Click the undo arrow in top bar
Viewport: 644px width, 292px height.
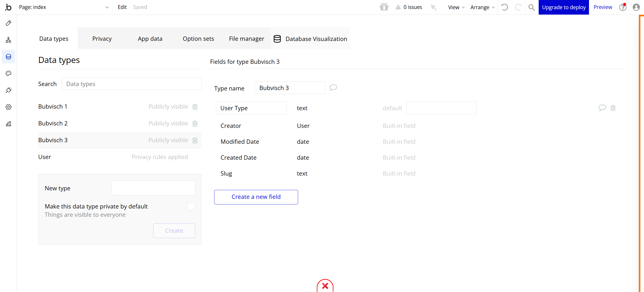coord(504,7)
